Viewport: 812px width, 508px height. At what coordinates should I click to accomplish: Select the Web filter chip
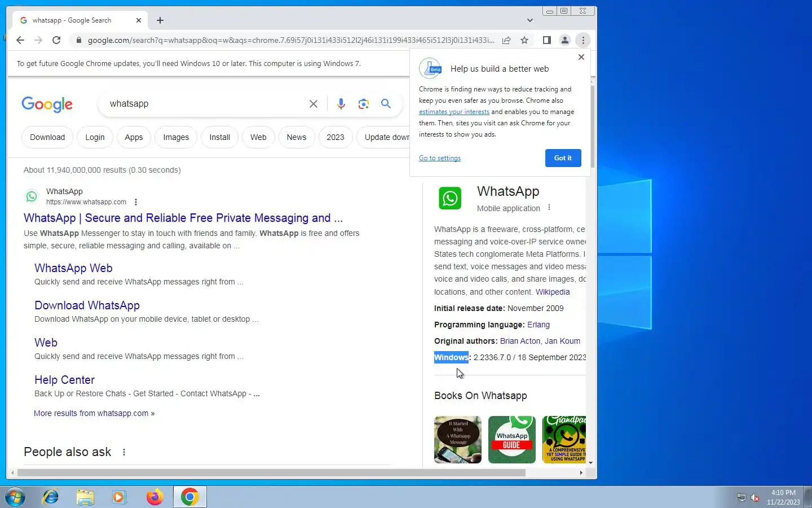tap(258, 137)
